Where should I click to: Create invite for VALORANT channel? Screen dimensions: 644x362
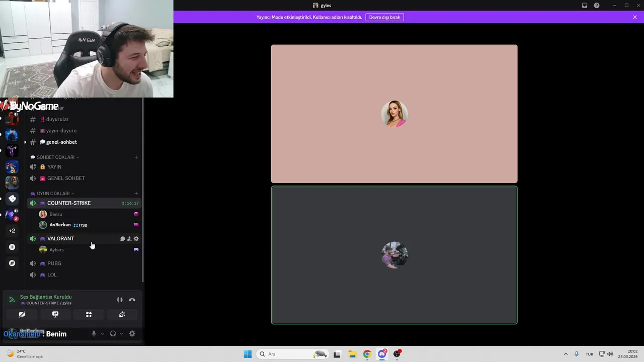pos(129,239)
